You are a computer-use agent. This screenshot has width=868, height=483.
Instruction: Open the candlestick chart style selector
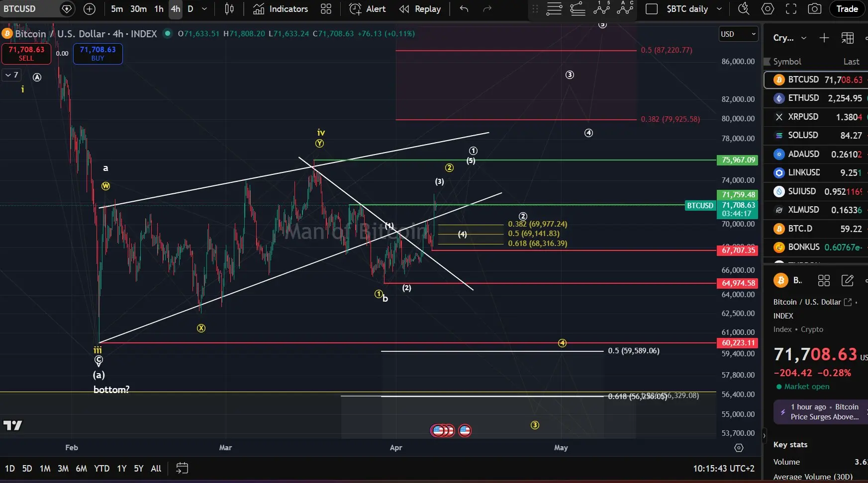tap(229, 9)
